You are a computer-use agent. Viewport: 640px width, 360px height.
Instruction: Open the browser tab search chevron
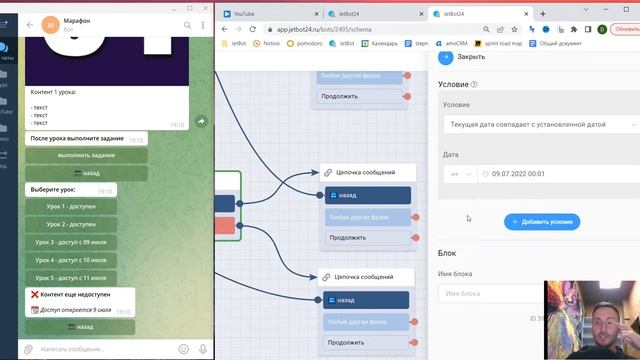coord(586,10)
